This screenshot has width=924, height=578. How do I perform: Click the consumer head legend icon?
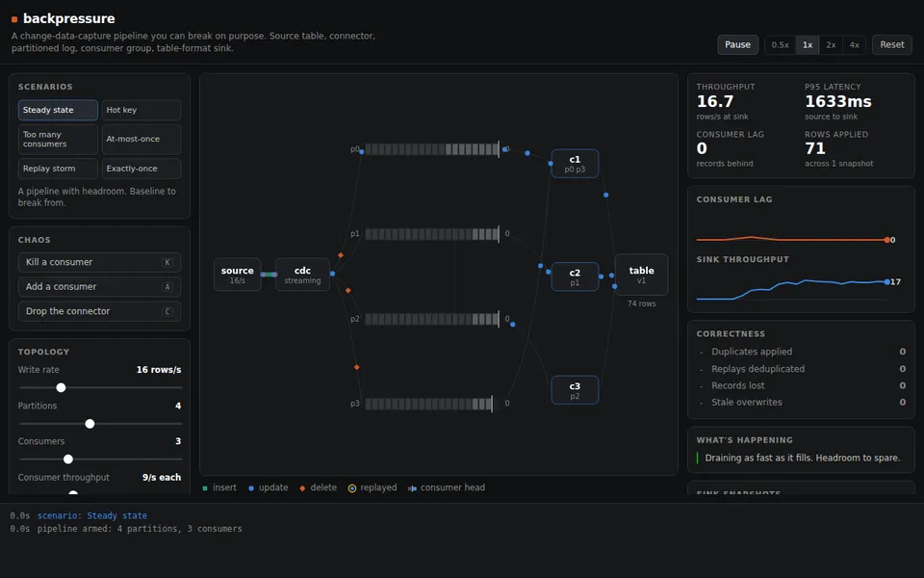413,488
